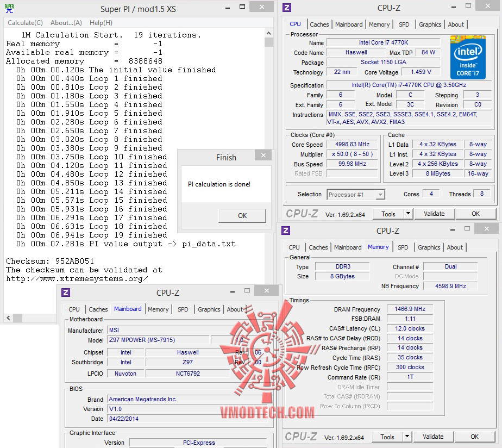
Task: Click the CPU-Z logo icon in top CPU window
Action: point(287,8)
